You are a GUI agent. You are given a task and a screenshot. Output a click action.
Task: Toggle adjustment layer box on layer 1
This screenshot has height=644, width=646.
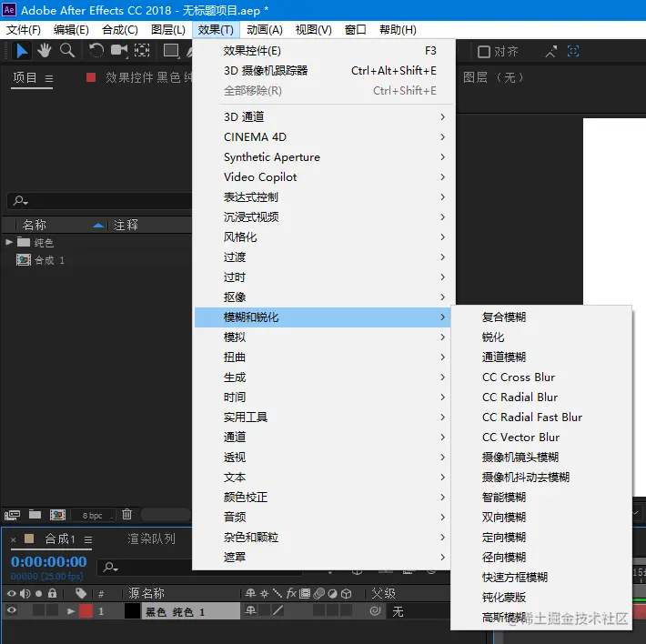pyautogui.click(x=332, y=611)
